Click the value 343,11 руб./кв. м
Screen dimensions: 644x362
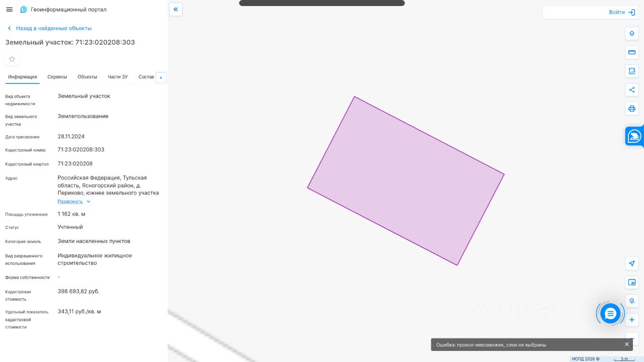[x=79, y=312]
